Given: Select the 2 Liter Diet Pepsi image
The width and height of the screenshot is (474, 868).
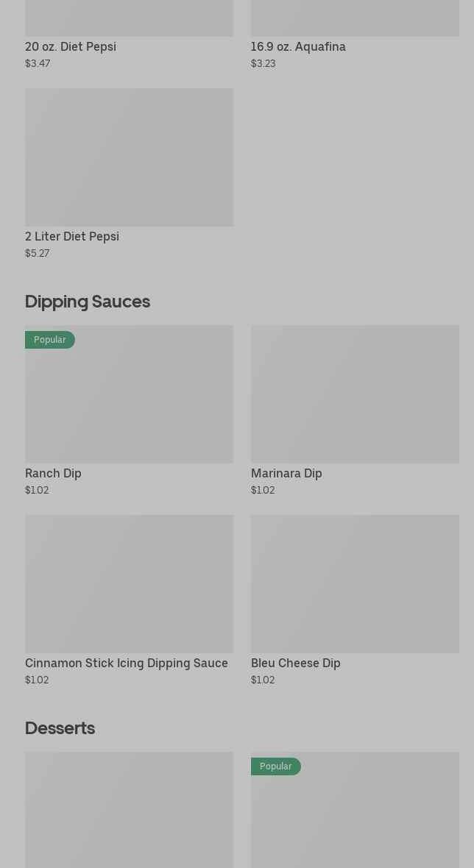Looking at the screenshot, I should click(x=129, y=157).
